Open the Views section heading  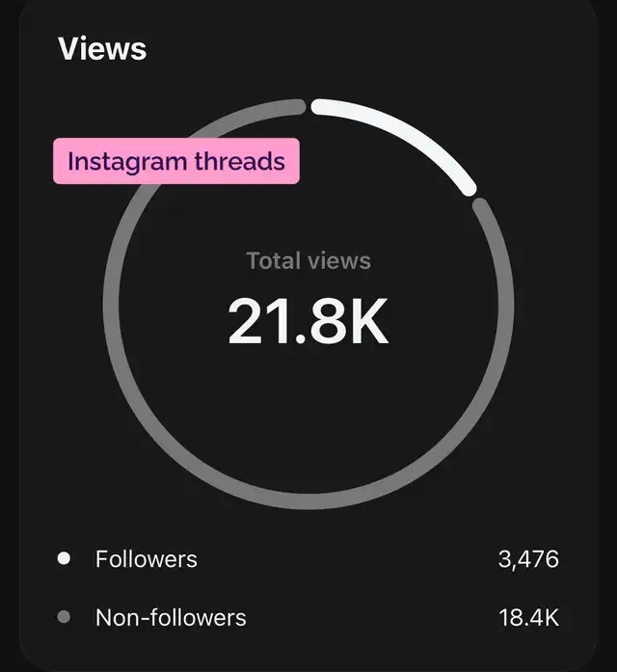pyautogui.click(x=102, y=48)
